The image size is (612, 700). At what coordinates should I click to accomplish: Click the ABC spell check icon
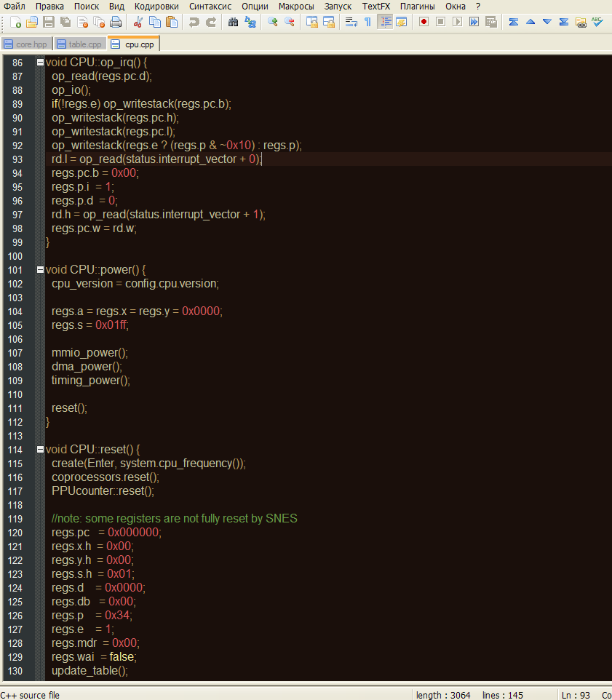pyautogui.click(x=597, y=22)
